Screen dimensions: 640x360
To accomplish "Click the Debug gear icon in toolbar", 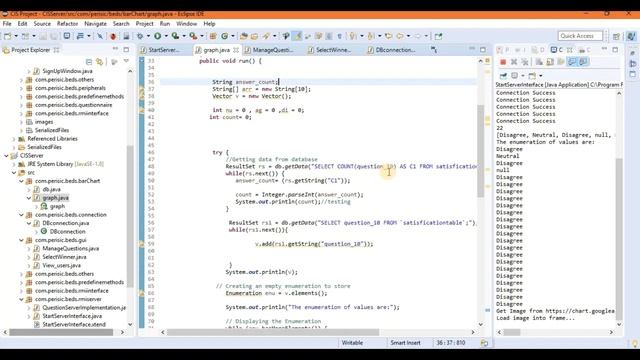I will point(140,36).
